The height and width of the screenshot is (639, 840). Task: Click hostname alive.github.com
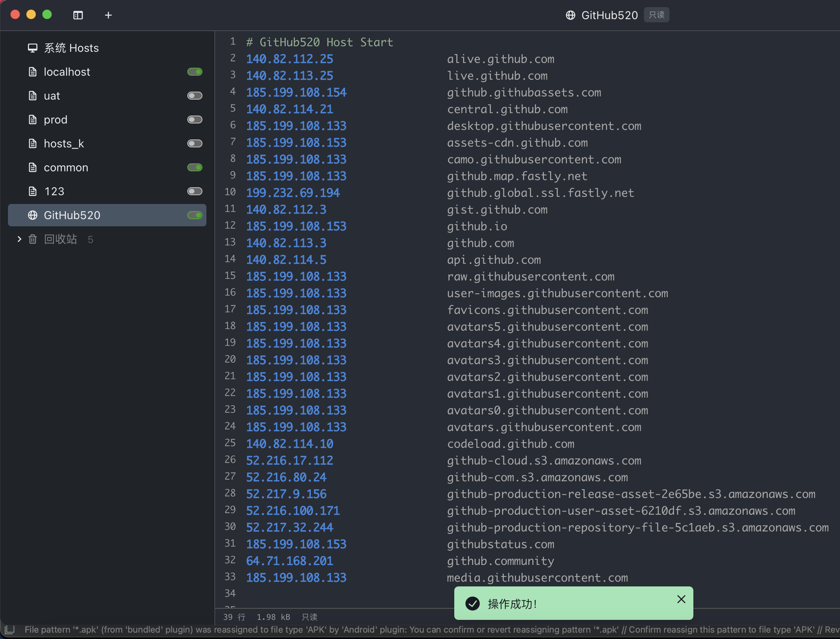(500, 59)
